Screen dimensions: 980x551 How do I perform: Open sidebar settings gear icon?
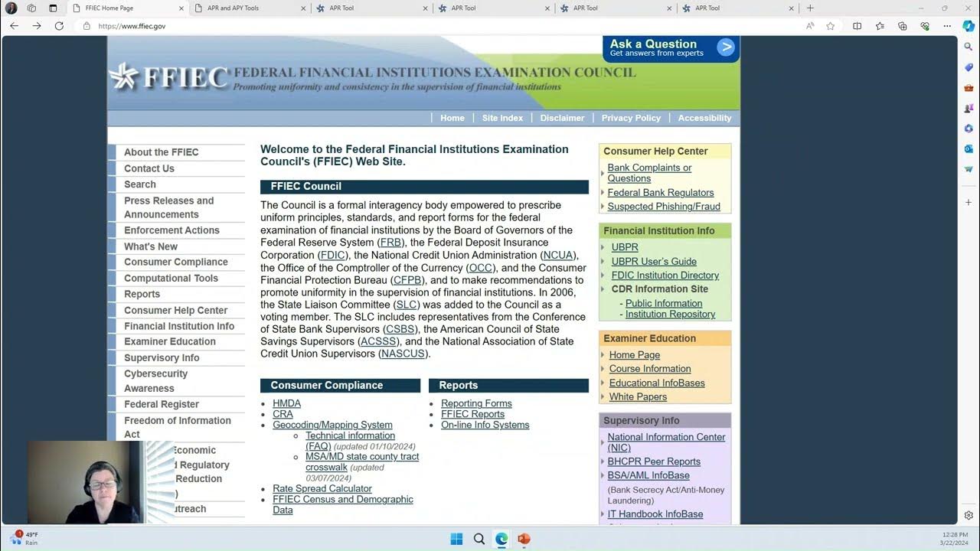pos(969,515)
